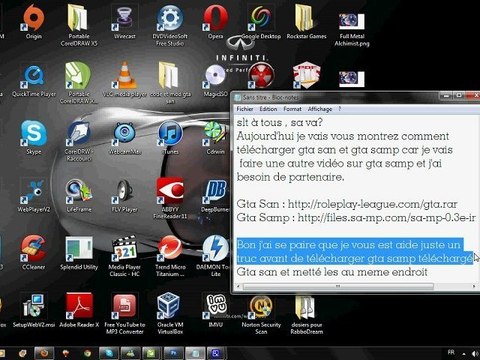Switch to Firefox in the taskbar
The height and width of the screenshot is (360, 480).
click(x=43, y=353)
